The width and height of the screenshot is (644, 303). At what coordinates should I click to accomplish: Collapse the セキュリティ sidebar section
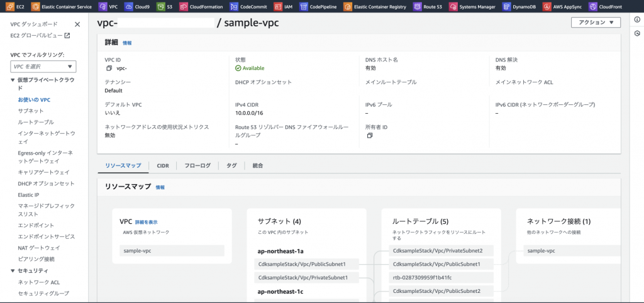pyautogui.click(x=13, y=270)
